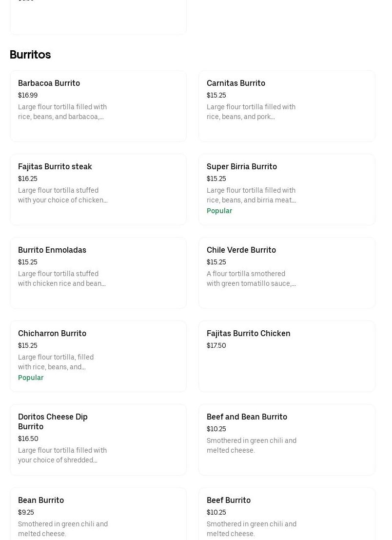Select the Beef and Bean Burrito title
The height and width of the screenshot is (540, 392).
coord(247,417)
